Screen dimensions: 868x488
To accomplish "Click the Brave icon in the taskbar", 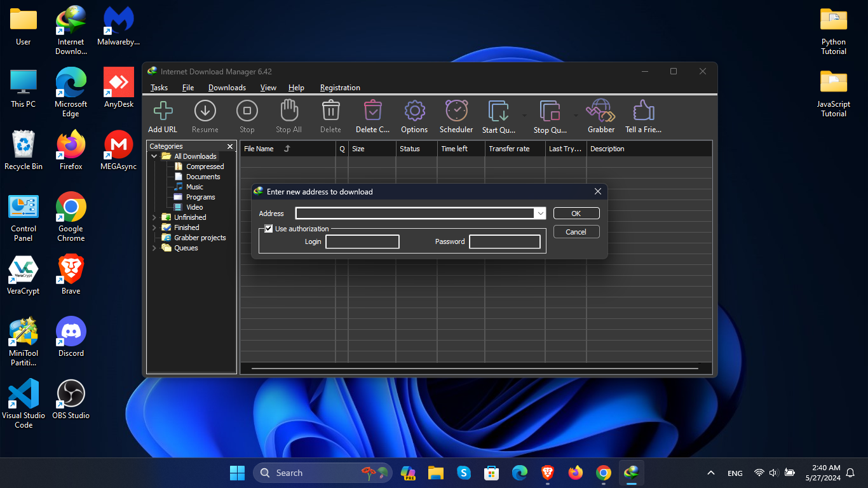I will click(548, 473).
